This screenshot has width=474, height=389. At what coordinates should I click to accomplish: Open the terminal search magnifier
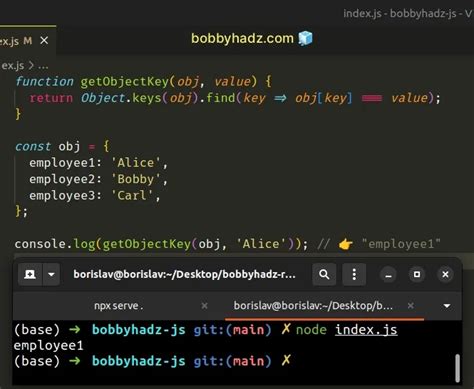click(324, 274)
